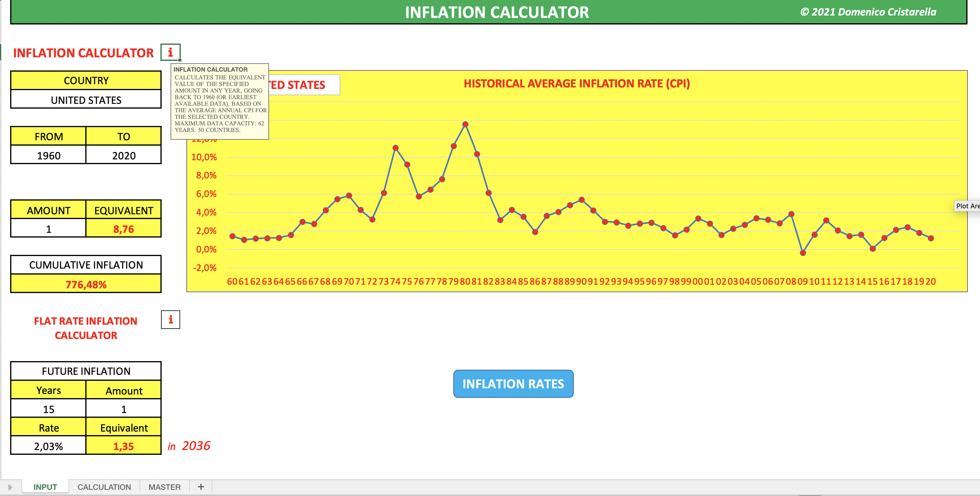Select the AMOUNT cell containing 1
This screenshot has width=980, height=496.
[x=48, y=229]
